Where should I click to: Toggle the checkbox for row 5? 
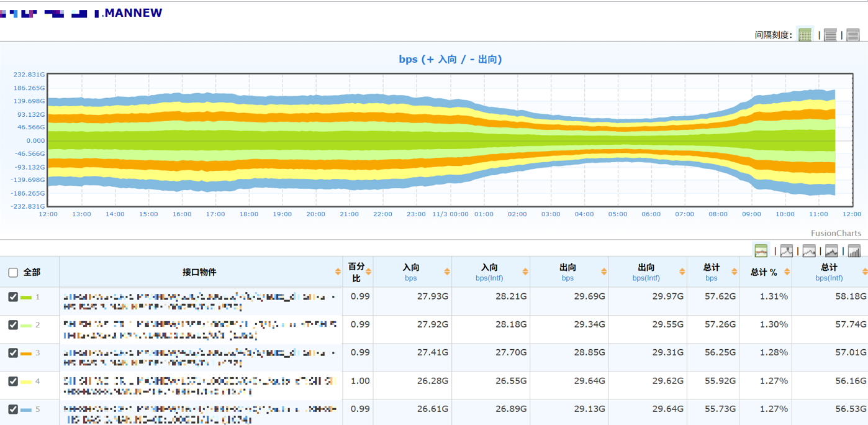click(x=13, y=409)
